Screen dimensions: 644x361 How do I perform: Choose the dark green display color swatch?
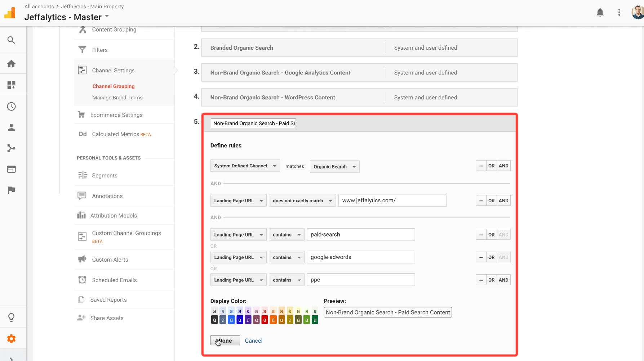(x=315, y=320)
